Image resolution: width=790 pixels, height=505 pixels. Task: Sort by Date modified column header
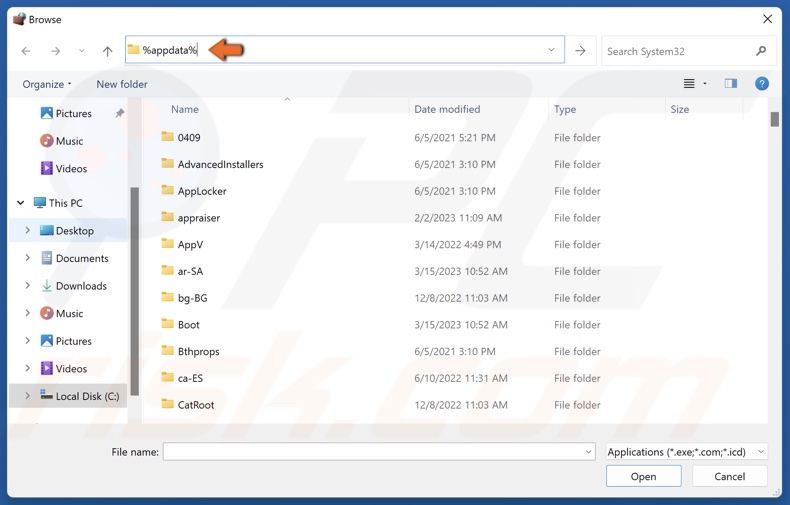click(447, 109)
